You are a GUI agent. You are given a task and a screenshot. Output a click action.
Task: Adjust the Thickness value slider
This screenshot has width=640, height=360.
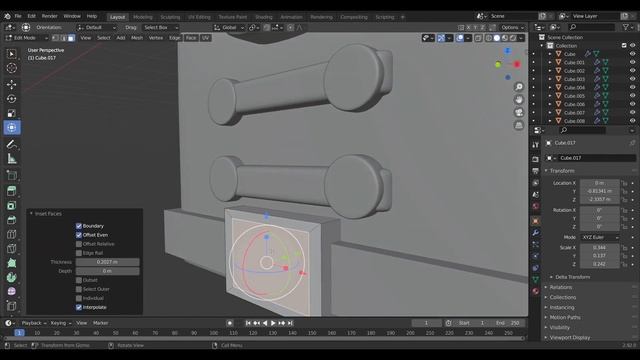(x=108, y=262)
